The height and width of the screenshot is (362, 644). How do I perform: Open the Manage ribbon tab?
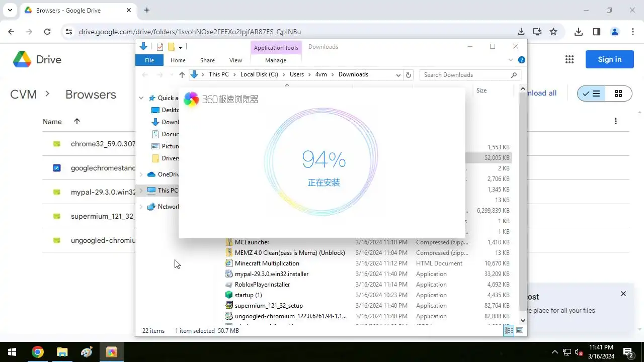[276, 60]
